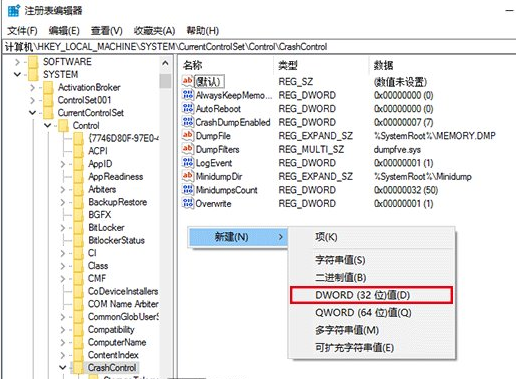Expand the ControlSet001 node

[x=32, y=100]
